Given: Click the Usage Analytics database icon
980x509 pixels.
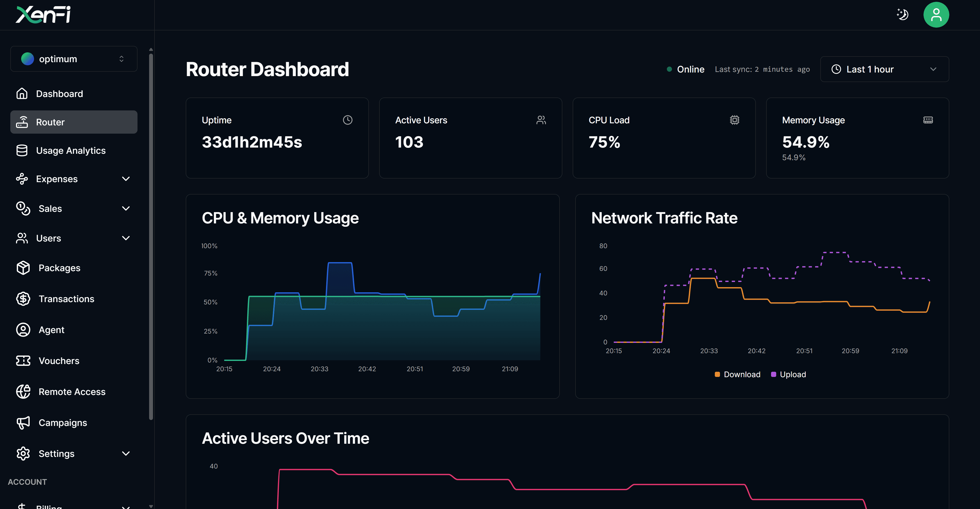Looking at the screenshot, I should [22, 151].
